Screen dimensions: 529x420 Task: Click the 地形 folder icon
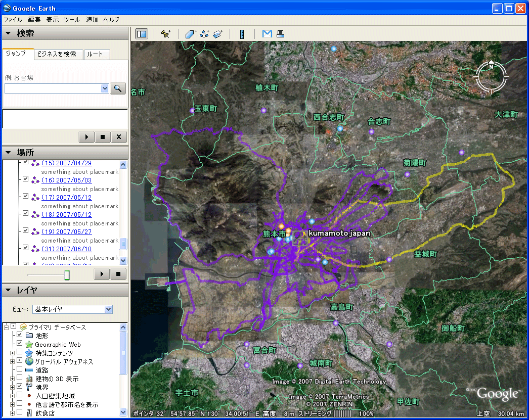(x=29, y=336)
